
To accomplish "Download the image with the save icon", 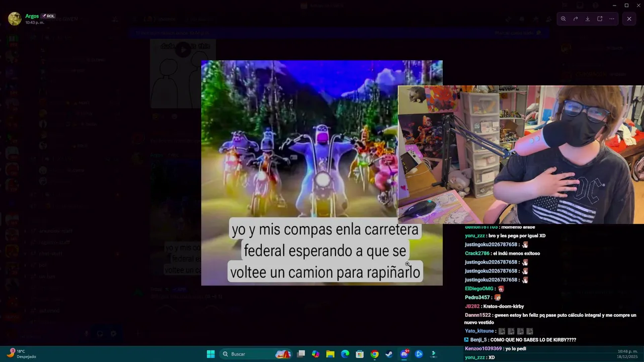I will point(587,19).
